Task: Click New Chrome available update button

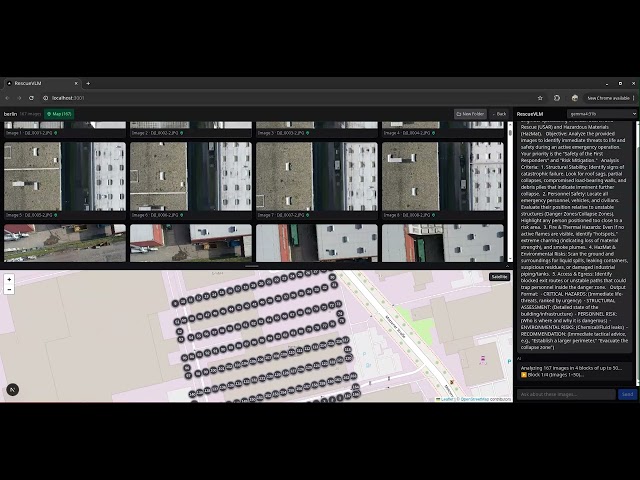Action: point(608,98)
